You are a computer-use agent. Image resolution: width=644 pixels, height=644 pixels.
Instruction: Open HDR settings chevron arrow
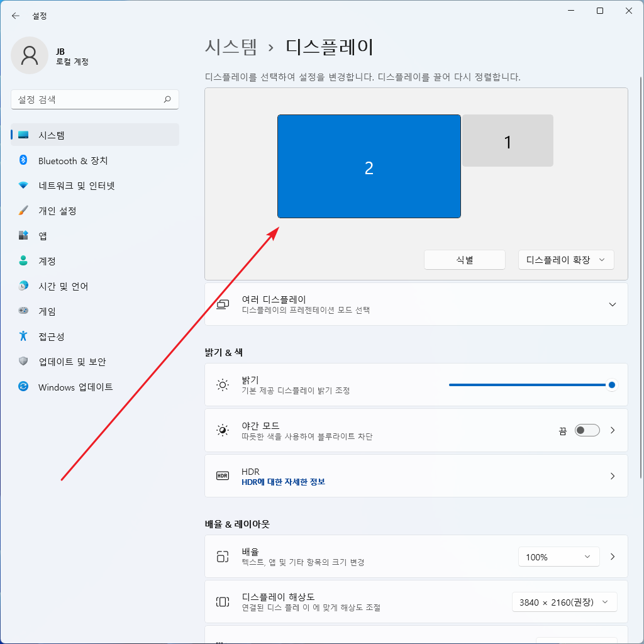(x=613, y=476)
